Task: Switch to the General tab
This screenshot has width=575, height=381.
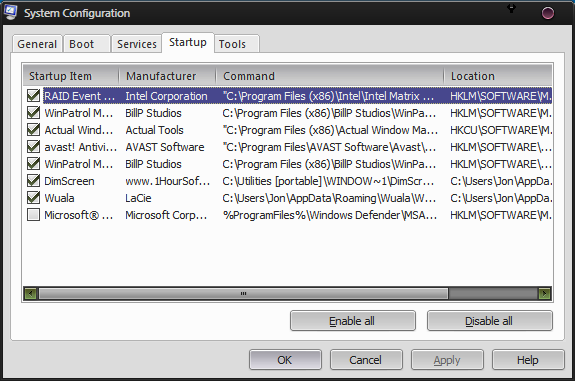Action: click(37, 44)
